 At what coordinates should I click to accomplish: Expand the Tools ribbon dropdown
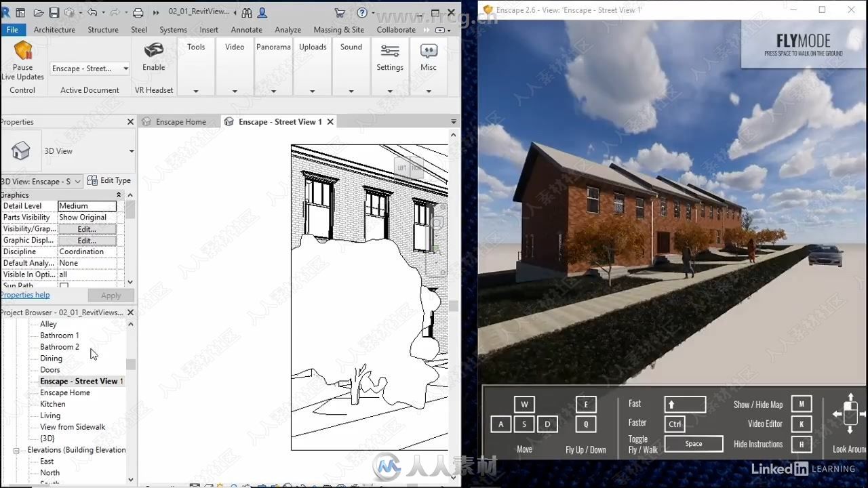tap(196, 91)
